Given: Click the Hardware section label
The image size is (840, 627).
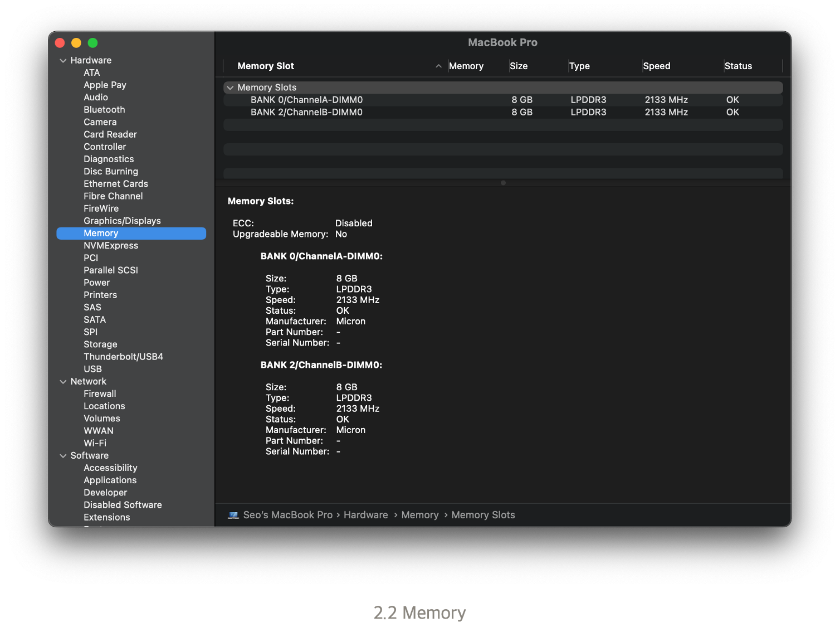Looking at the screenshot, I should 91,61.
